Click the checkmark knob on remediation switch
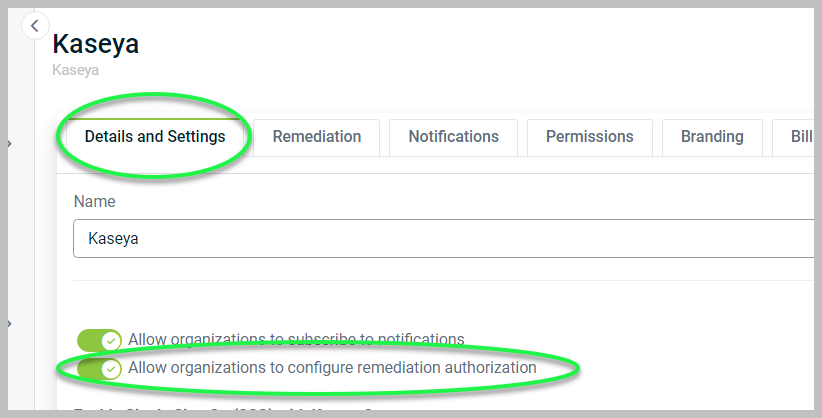Image resolution: width=822 pixels, height=418 pixels. pyautogui.click(x=111, y=369)
